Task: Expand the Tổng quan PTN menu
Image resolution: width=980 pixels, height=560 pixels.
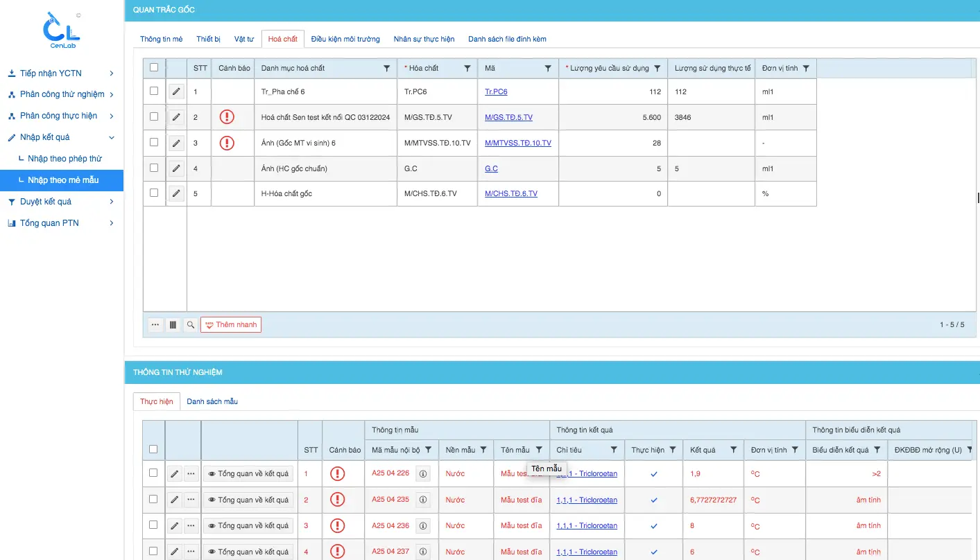Action: pos(62,223)
